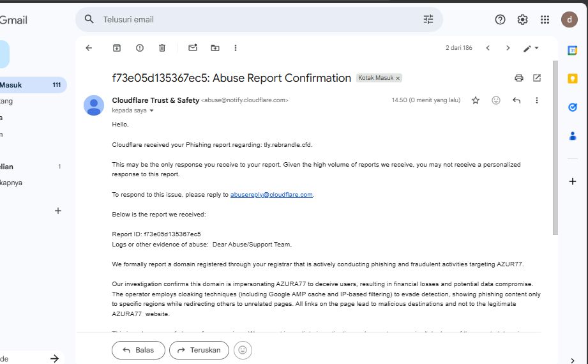588x364 pixels.
Task: Get add-ons via the plus icon
Action: [x=572, y=181]
